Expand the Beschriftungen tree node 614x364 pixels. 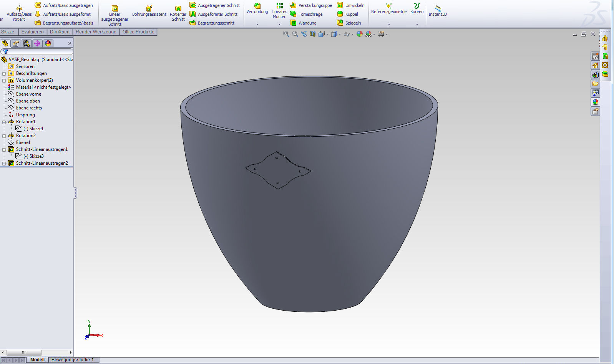pyautogui.click(x=4, y=73)
